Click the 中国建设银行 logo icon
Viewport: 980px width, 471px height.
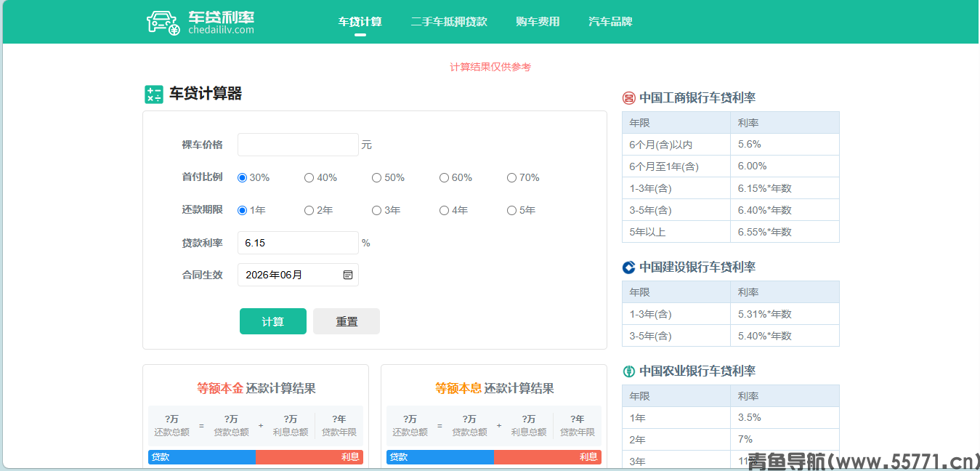pyautogui.click(x=629, y=267)
